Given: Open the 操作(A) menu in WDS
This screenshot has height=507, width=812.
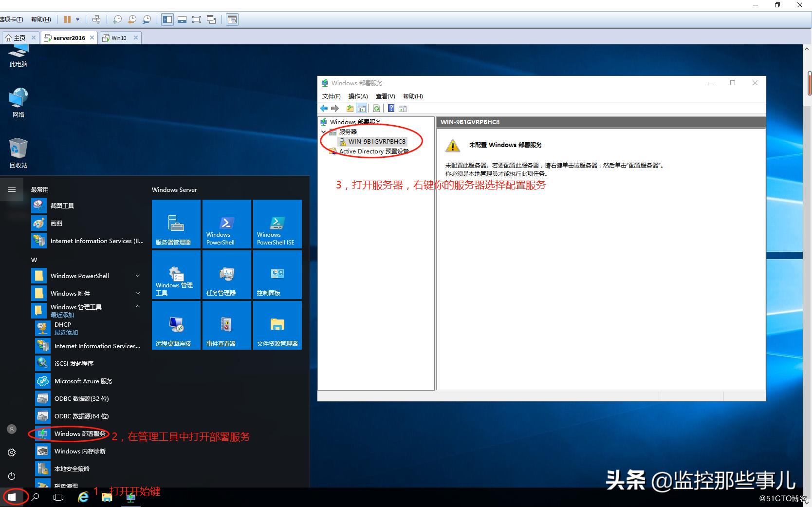Looking at the screenshot, I should coord(358,96).
